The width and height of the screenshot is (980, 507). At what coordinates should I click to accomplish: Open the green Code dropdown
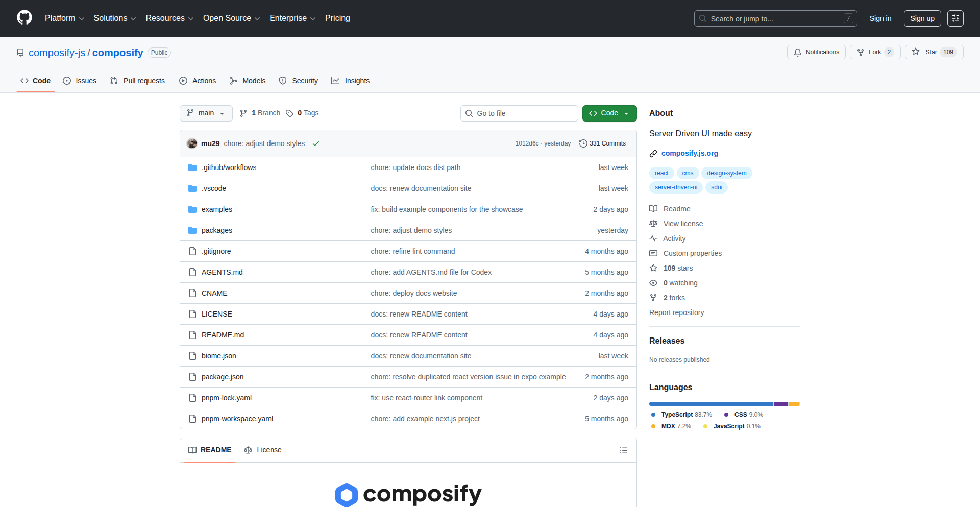click(x=609, y=113)
